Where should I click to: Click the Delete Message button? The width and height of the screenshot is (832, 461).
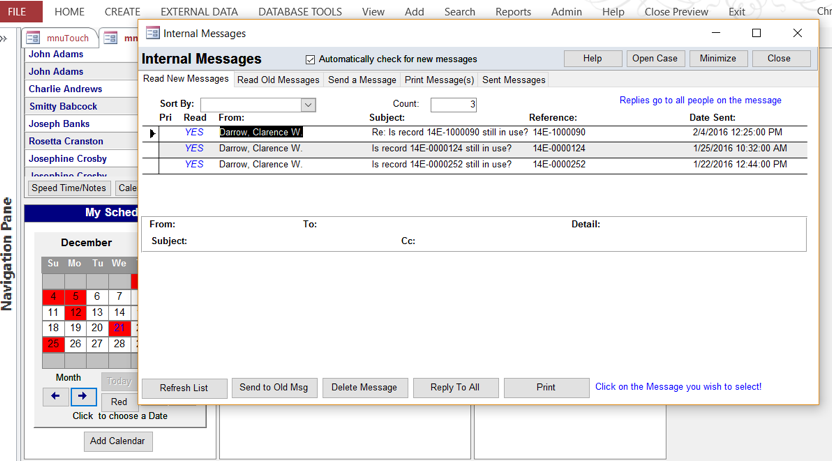(x=364, y=388)
